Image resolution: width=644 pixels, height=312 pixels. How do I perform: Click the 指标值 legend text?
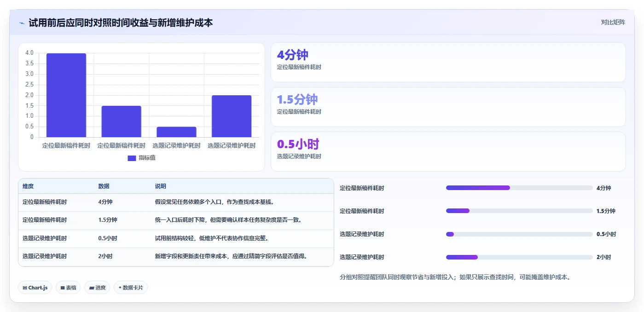coord(147,158)
